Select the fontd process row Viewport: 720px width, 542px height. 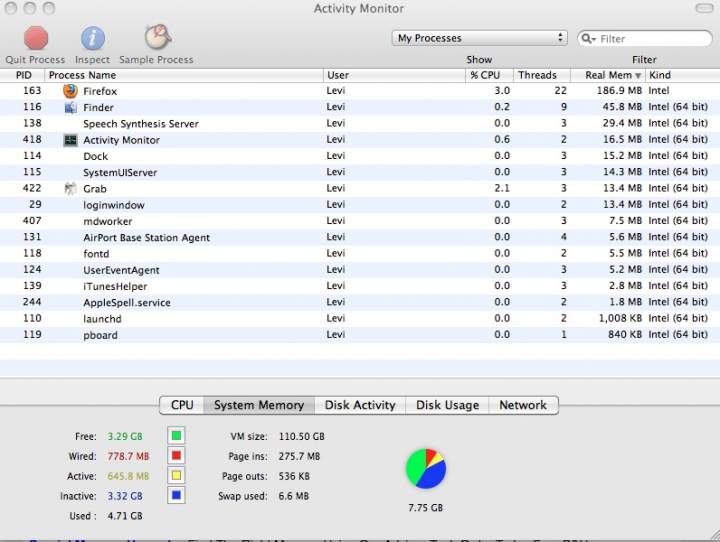click(x=360, y=254)
